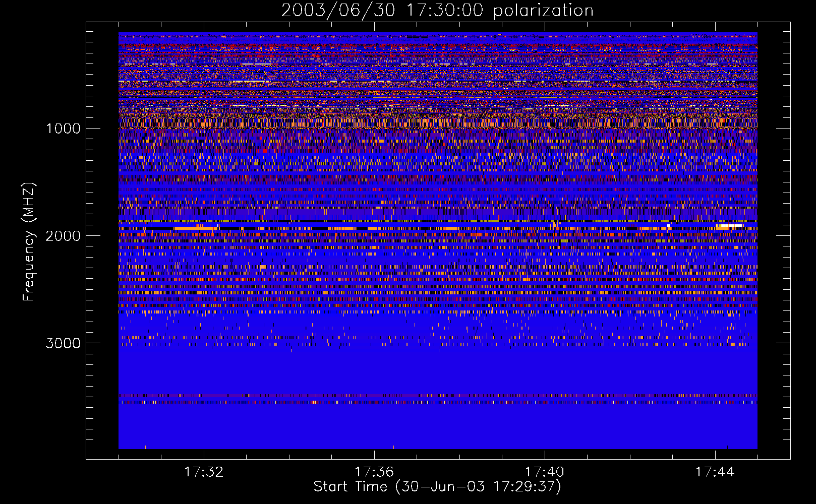Click the 17:32 time tick label
816x504 pixels.
204,472
